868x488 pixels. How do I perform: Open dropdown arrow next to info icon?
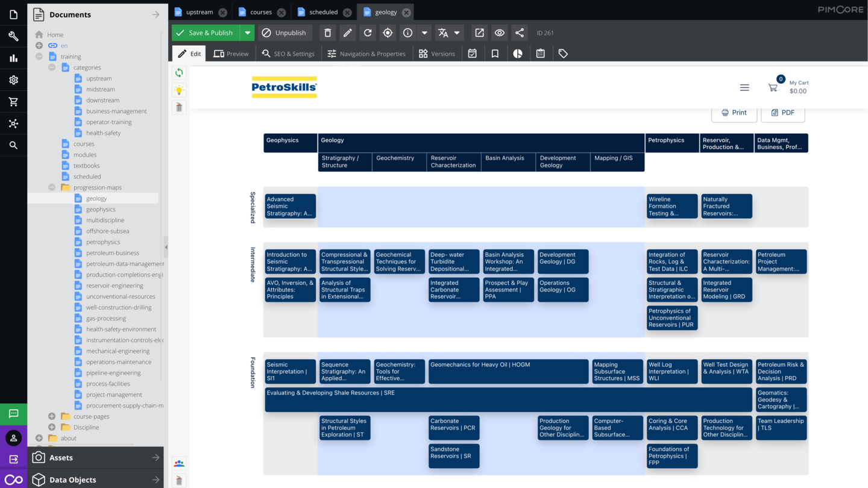[424, 33]
